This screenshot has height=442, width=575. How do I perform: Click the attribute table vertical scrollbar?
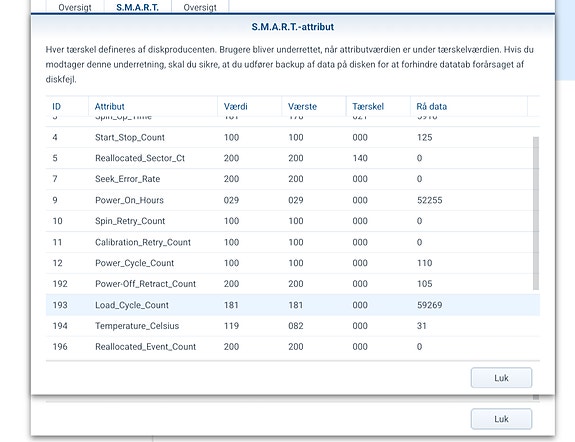pos(536,213)
